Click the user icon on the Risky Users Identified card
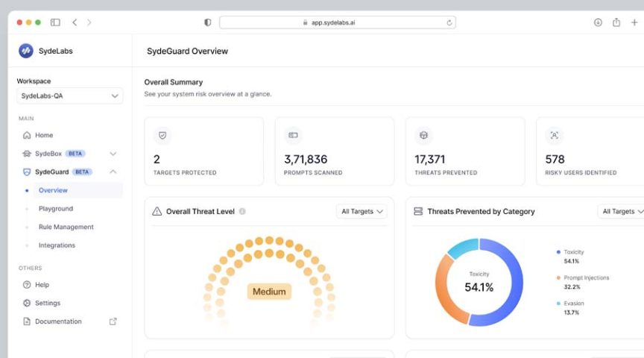The height and width of the screenshot is (358, 644). (x=554, y=135)
